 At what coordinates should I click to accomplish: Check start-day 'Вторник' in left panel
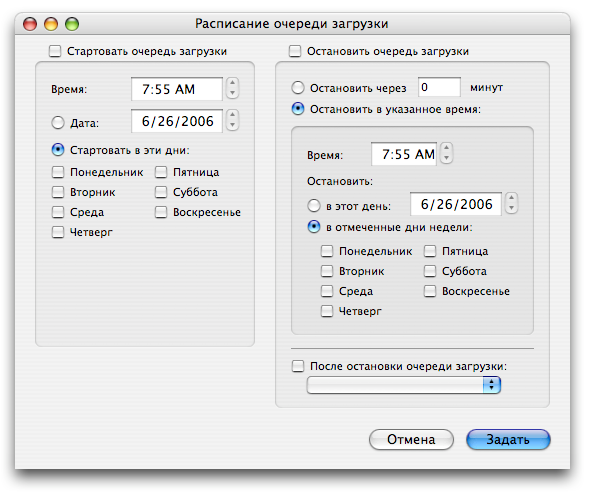[58, 192]
